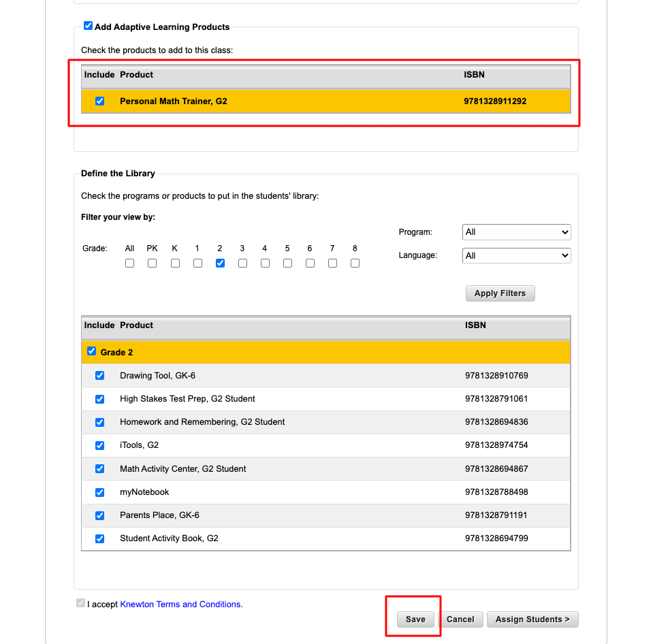670x644 pixels.
Task: Click Assign Students button
Action: pyautogui.click(x=532, y=619)
